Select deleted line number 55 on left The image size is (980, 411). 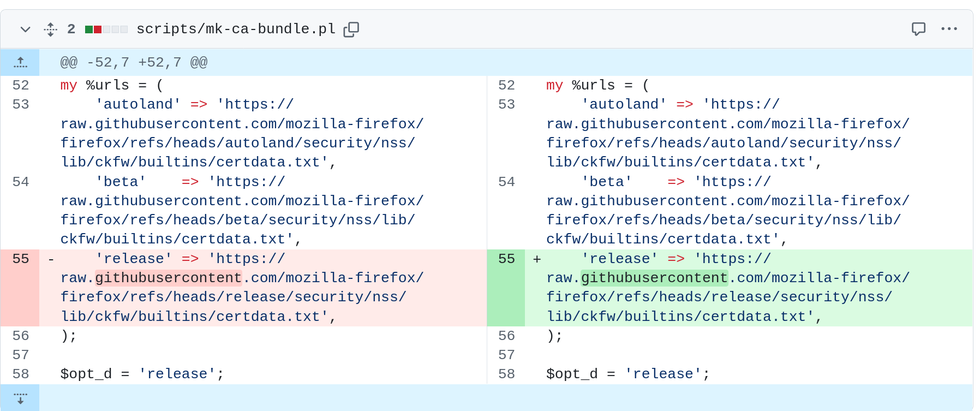[21, 259]
